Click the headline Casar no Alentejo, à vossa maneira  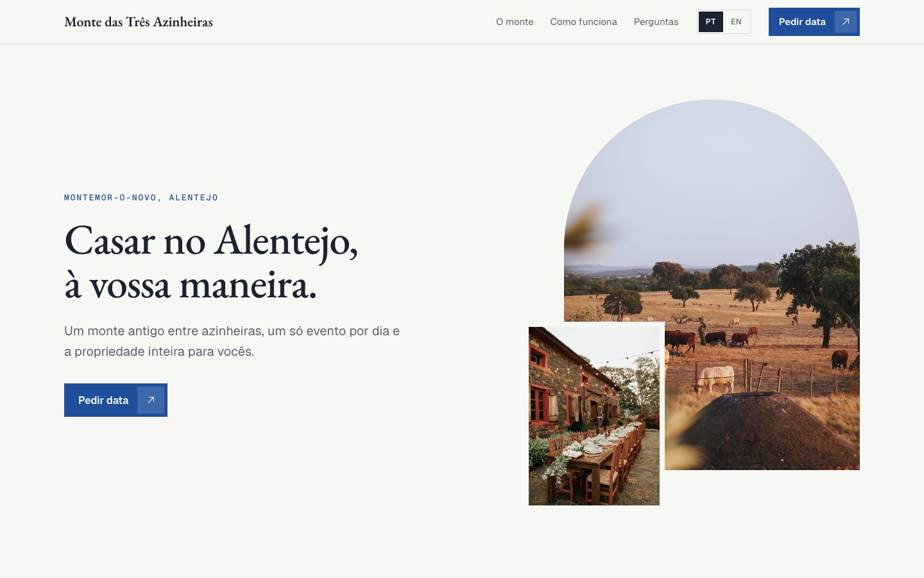[x=211, y=261]
